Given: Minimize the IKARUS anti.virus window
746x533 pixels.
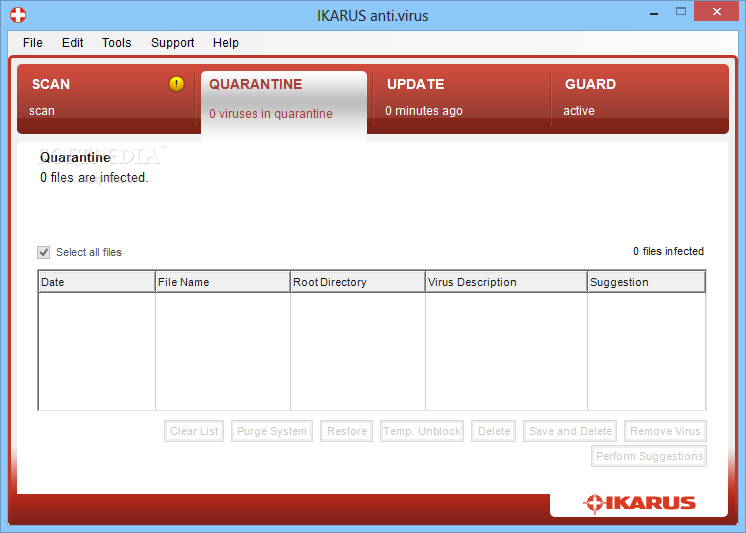Looking at the screenshot, I should tap(654, 13).
